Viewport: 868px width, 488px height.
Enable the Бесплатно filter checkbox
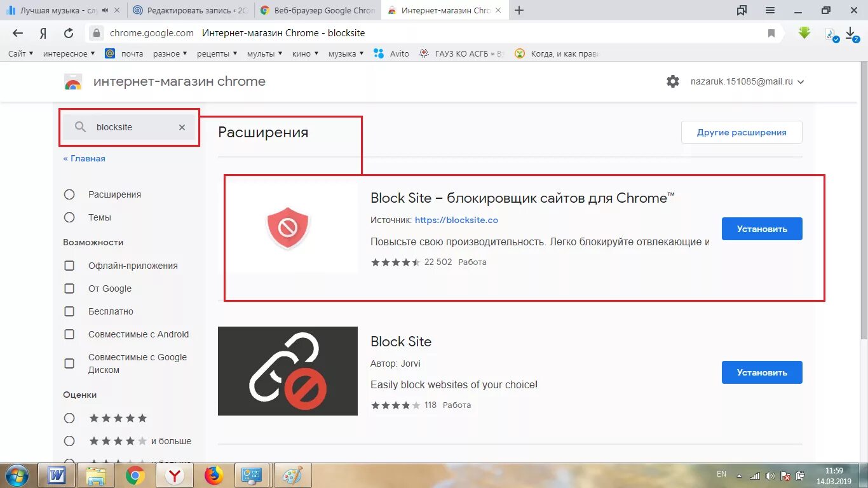click(69, 311)
